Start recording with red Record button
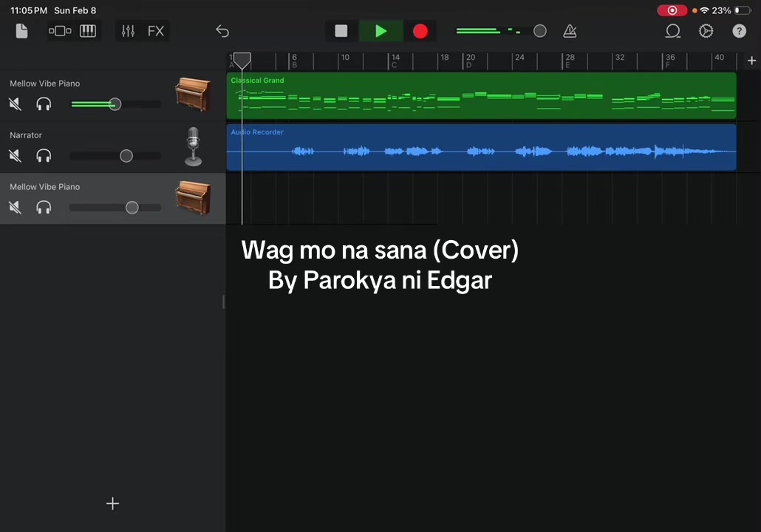The height and width of the screenshot is (532, 761). [x=420, y=31]
